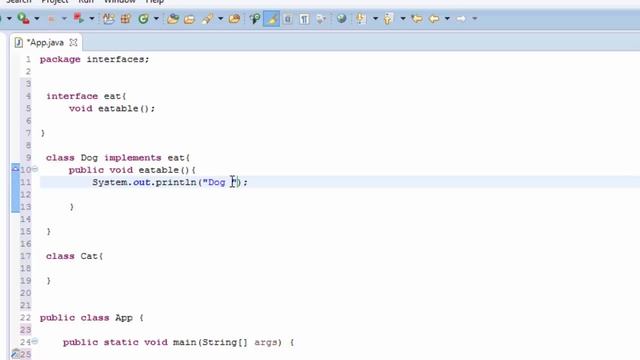Screen dimensions: 640x360
Task: Click the green New Java Class icon
Action: coord(143,18)
